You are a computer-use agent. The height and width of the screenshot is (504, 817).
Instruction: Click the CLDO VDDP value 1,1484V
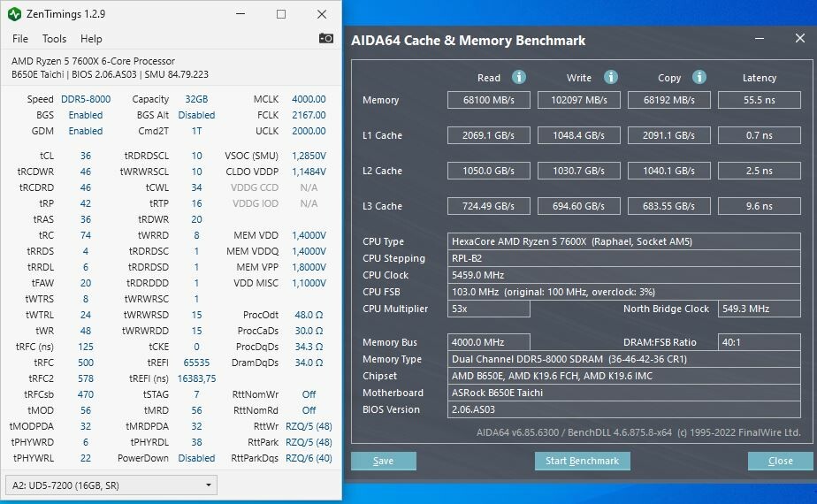tap(309, 172)
